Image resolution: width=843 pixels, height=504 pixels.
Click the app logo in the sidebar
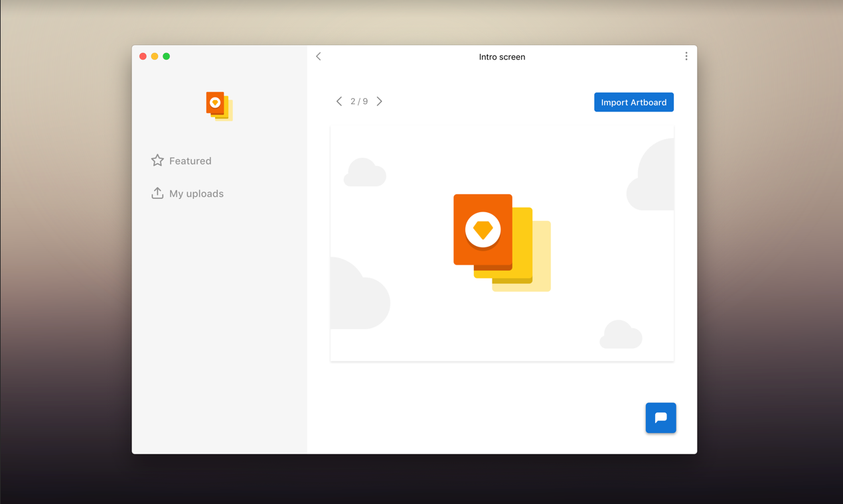[219, 106]
